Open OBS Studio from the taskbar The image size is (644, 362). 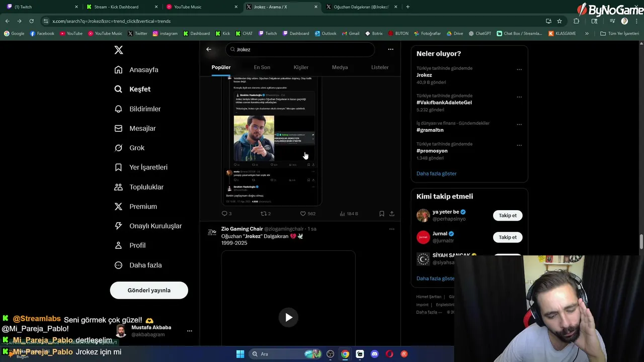pyautogui.click(x=331, y=354)
